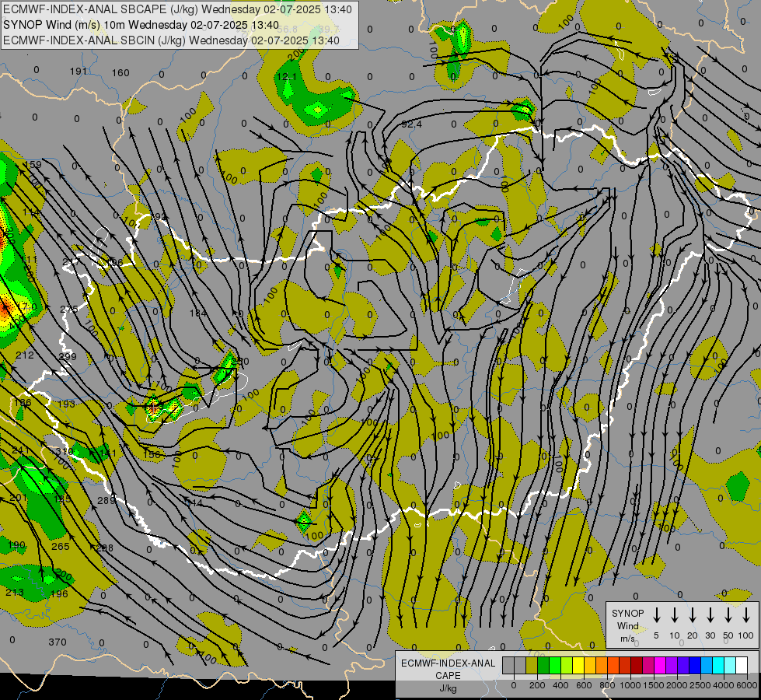Click the 2500 tick label on color scale
Image resolution: width=761 pixels, height=700 pixels.
(700, 685)
